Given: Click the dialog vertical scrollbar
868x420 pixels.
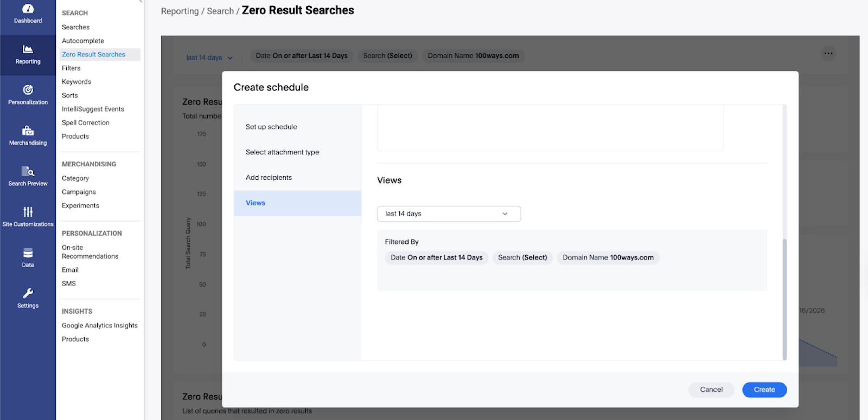Looking at the screenshot, I should pos(784,298).
